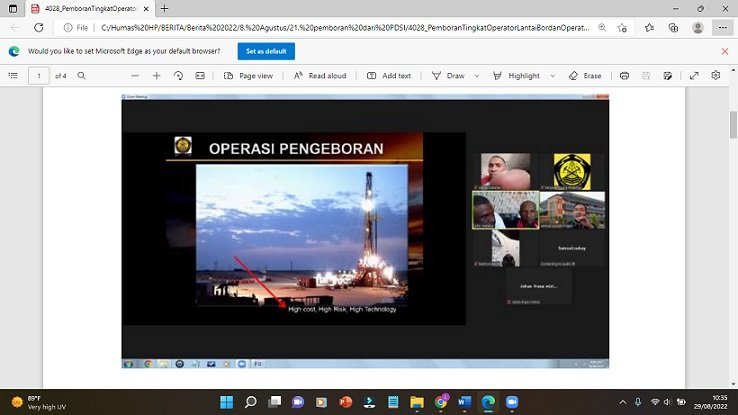Enter full screen mode for the PDF
This screenshot has width=738, height=415.
(694, 75)
